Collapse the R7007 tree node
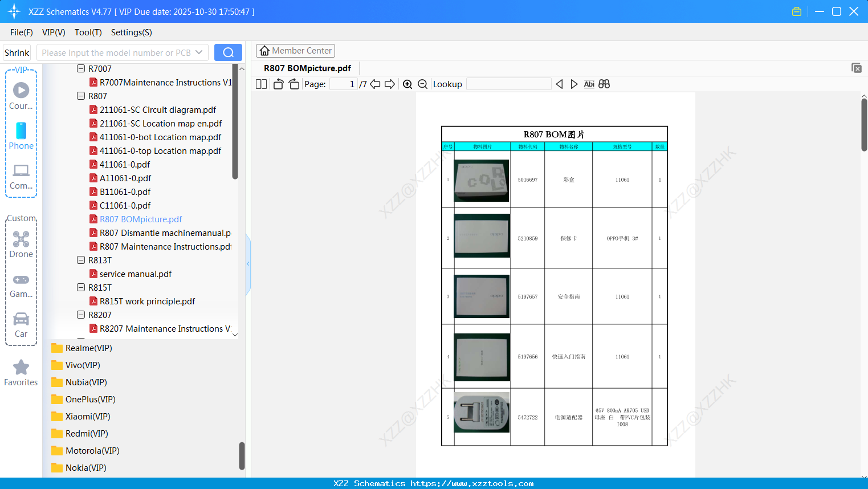 (x=81, y=68)
